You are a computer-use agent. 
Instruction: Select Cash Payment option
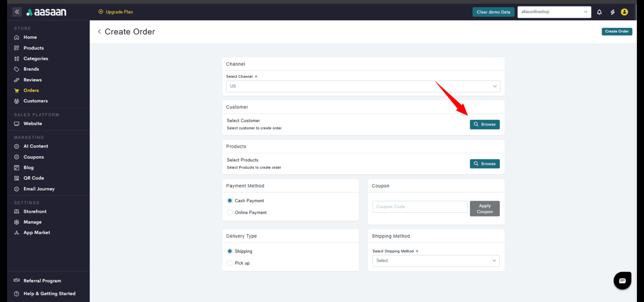coord(230,201)
